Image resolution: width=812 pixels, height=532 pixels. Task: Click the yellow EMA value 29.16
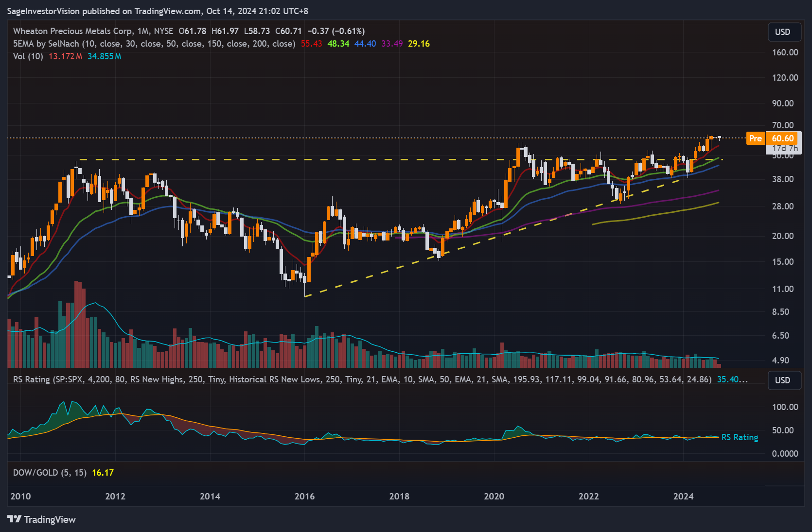pos(419,44)
